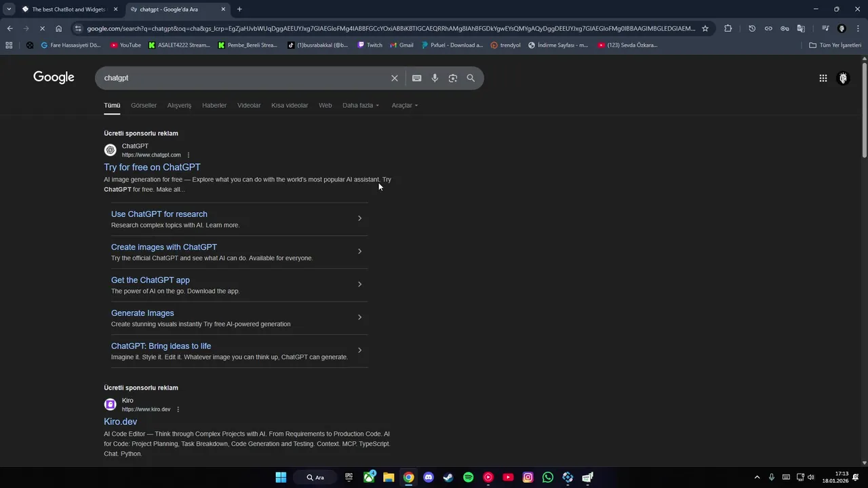Open the Chrome profile avatar in the toolbar
868x488 pixels.
pos(842,28)
